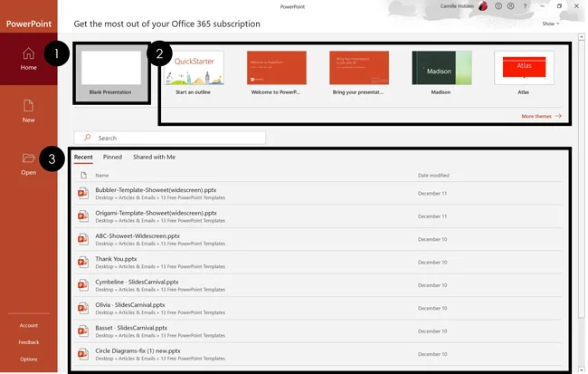Click the Camille Holden account name
The height and width of the screenshot is (374, 588).
pyautogui.click(x=457, y=6)
